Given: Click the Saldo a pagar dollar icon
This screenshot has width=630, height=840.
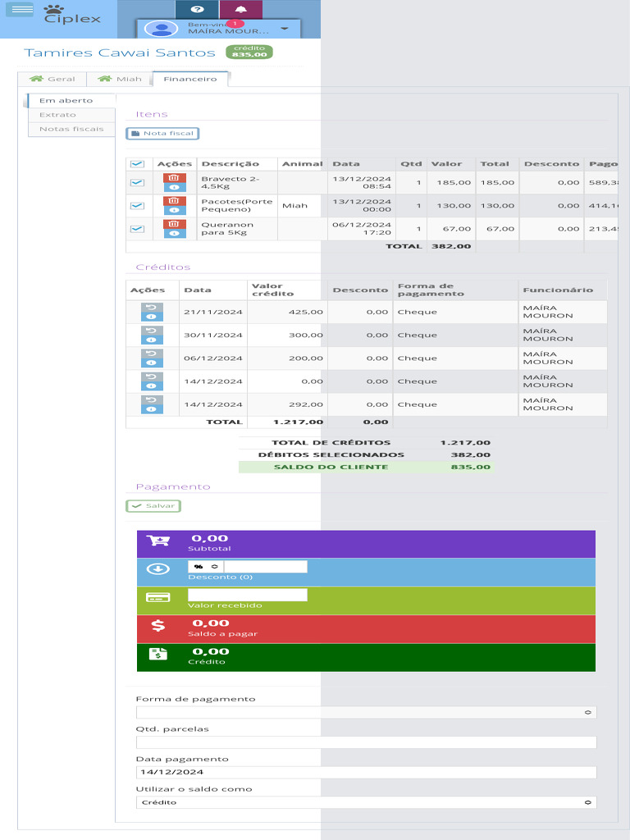Looking at the screenshot, I should pyautogui.click(x=158, y=625).
